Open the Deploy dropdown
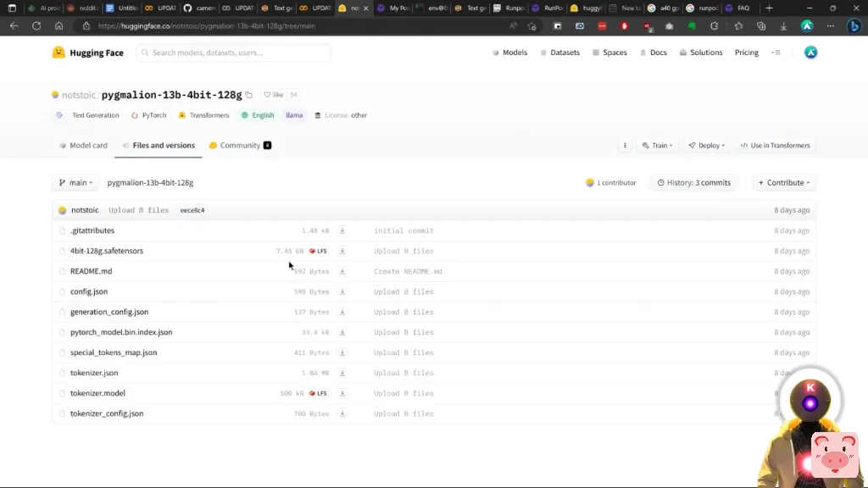Image resolution: width=868 pixels, height=488 pixels. pyautogui.click(x=706, y=146)
